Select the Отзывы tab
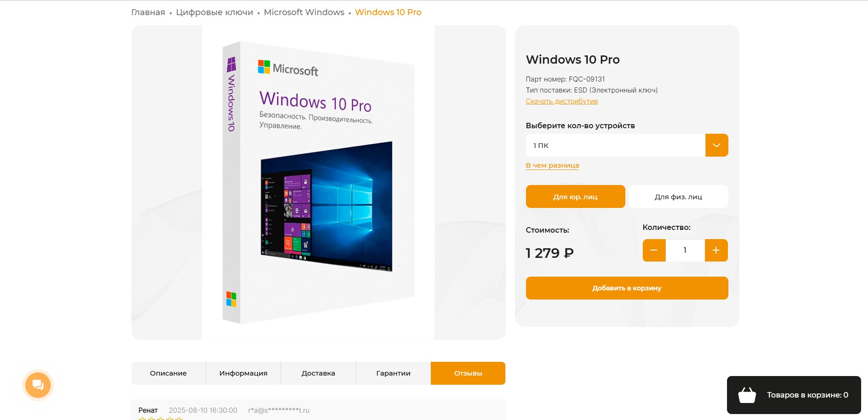Viewport: 868px width, 420px height. pos(468,373)
